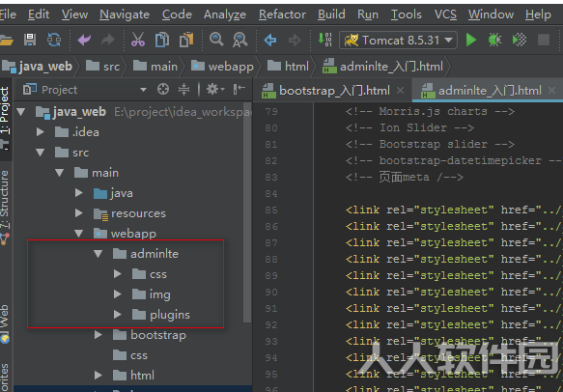Open the Navigate menu
The width and height of the screenshot is (563, 392).
125,14
